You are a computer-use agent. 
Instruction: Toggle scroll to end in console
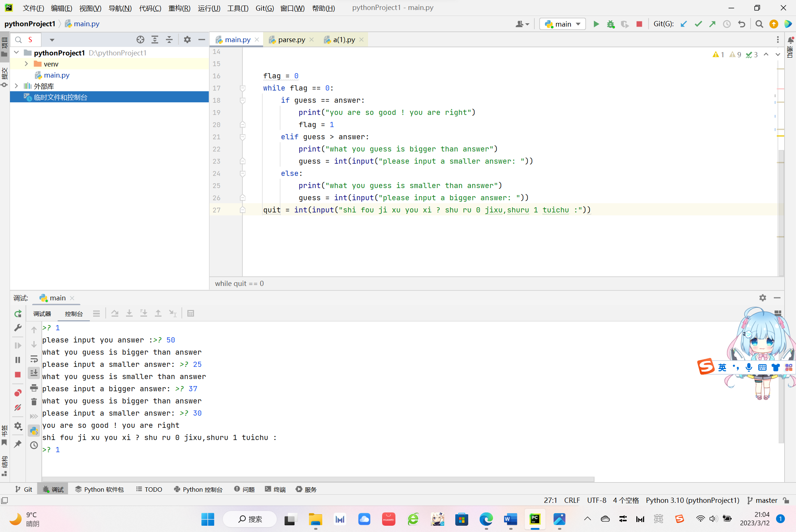click(x=34, y=373)
